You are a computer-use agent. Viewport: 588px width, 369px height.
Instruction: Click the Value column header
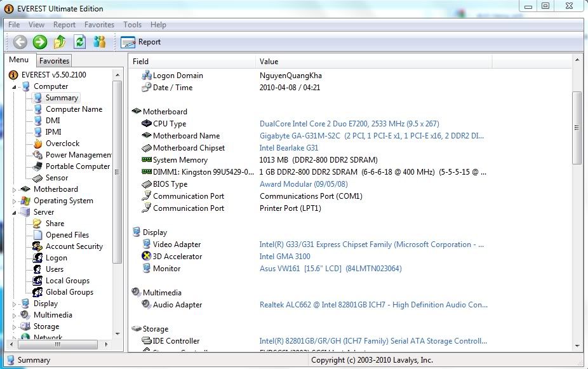tap(373, 62)
